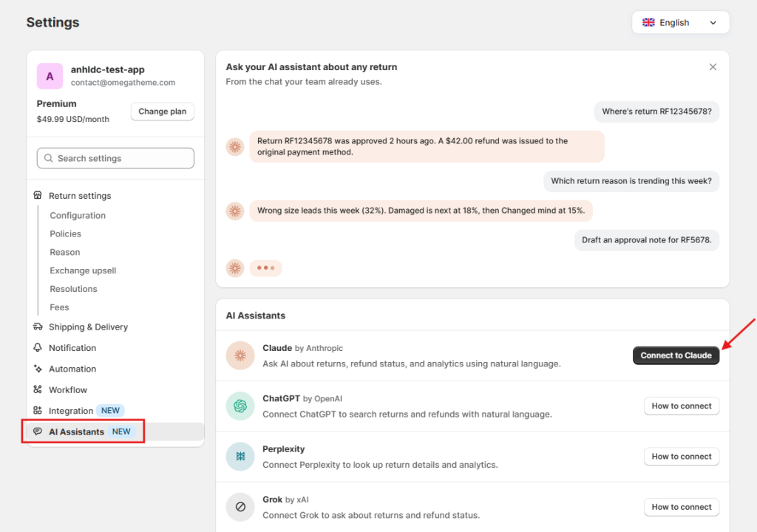Click How to connect for ChatGPT
757x532 pixels.
(681, 406)
